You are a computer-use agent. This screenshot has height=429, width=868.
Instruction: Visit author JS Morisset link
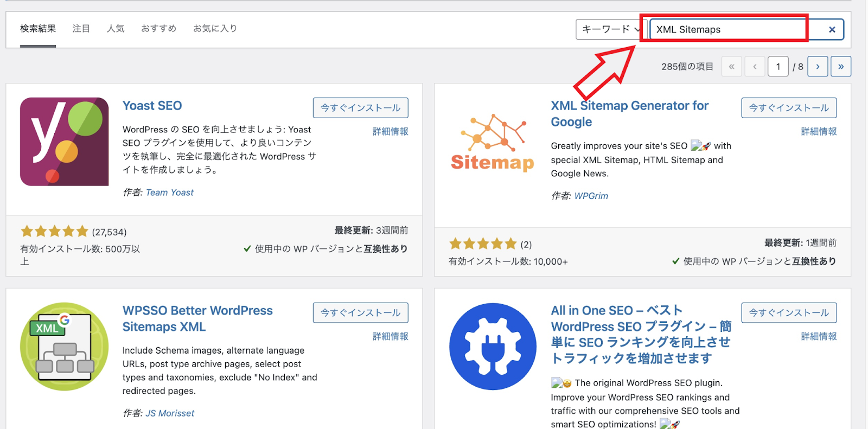170,413
